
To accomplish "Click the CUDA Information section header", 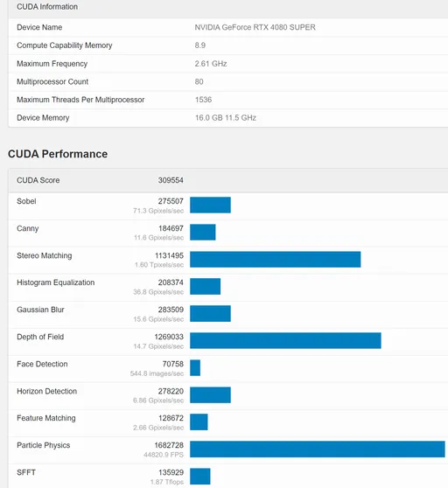I will [47, 7].
